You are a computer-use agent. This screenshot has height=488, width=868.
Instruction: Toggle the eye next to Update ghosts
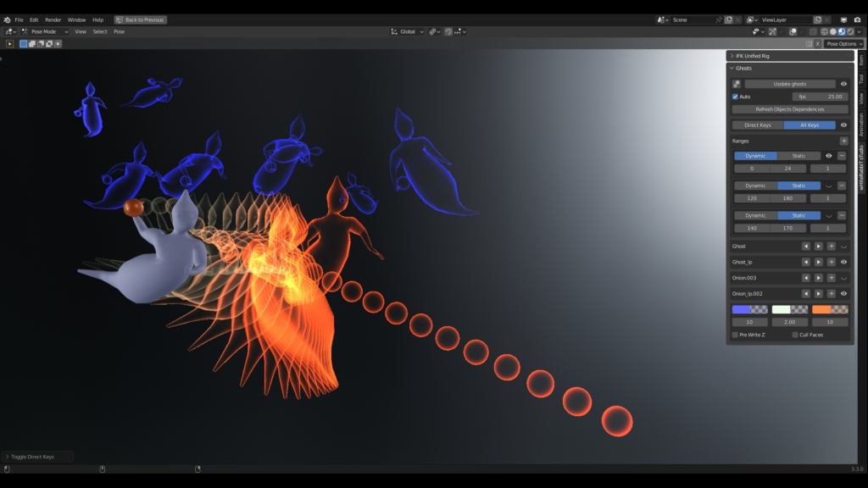[843, 84]
